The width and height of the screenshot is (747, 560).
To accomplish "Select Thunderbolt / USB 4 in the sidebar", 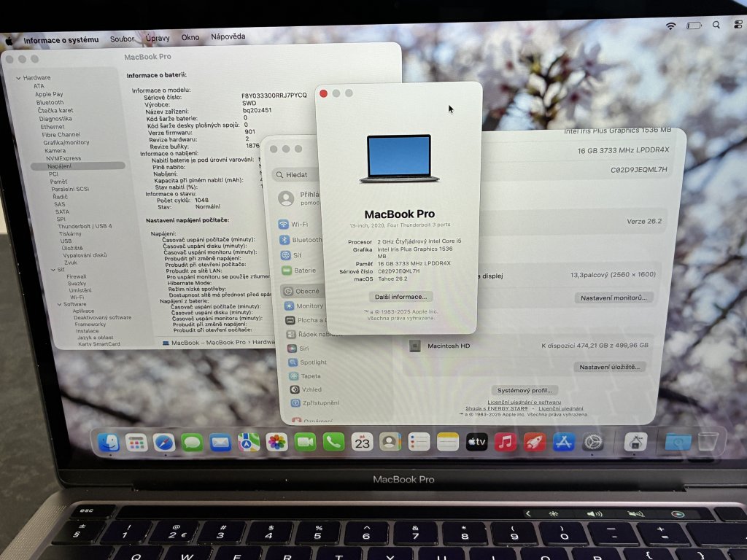I will [85, 226].
